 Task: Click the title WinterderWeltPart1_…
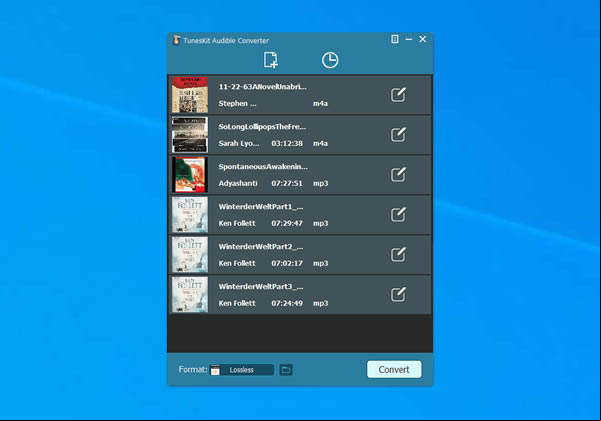[261, 207]
